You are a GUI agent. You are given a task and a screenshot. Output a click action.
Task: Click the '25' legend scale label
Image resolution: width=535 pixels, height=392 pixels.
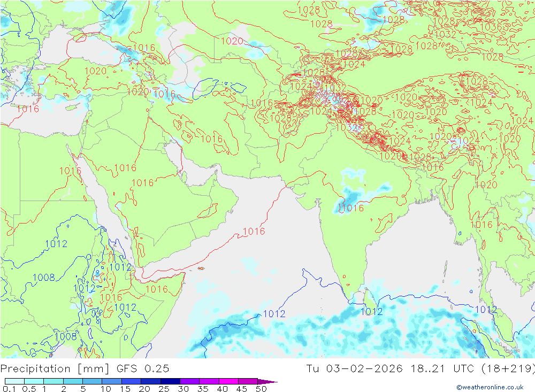click(x=164, y=389)
